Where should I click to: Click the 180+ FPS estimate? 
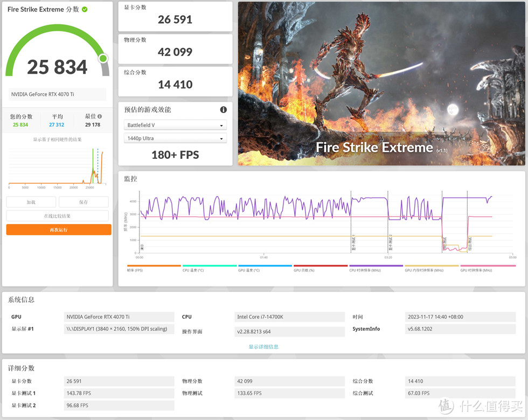point(175,155)
